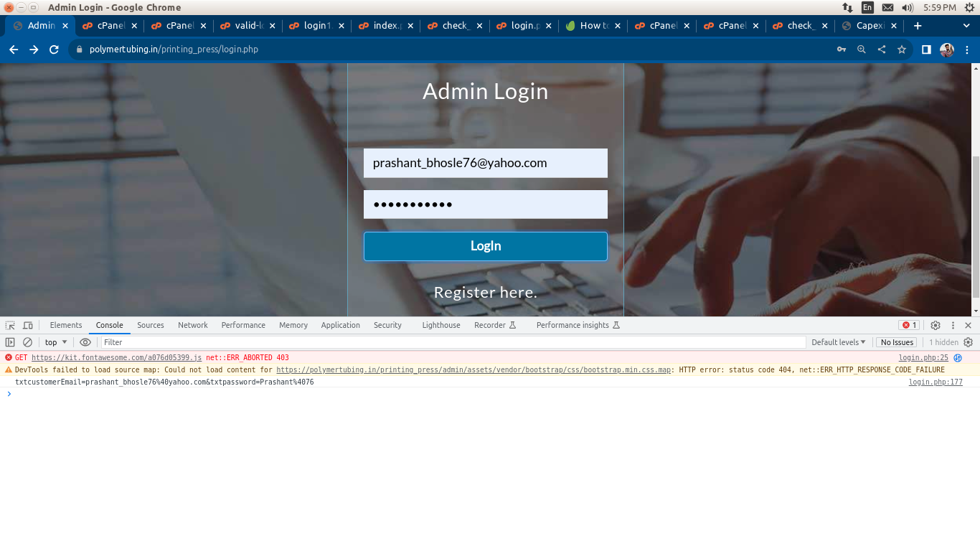Click the live expression eye icon

click(x=85, y=342)
